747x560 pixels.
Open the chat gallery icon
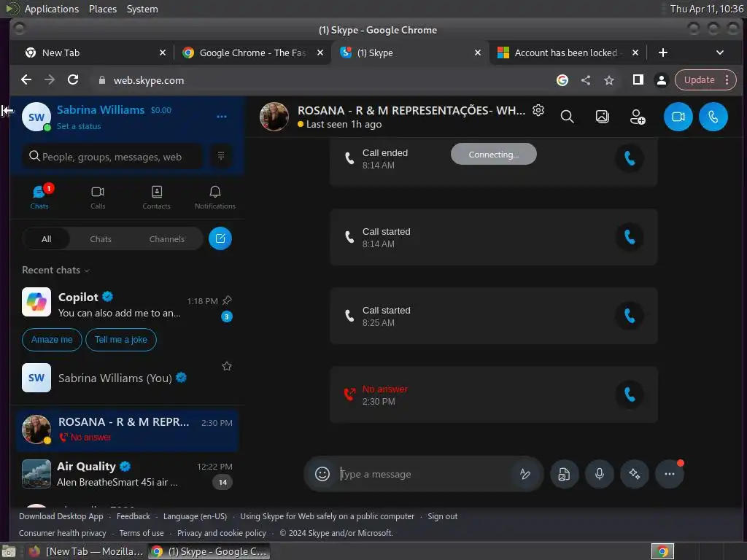[602, 117]
